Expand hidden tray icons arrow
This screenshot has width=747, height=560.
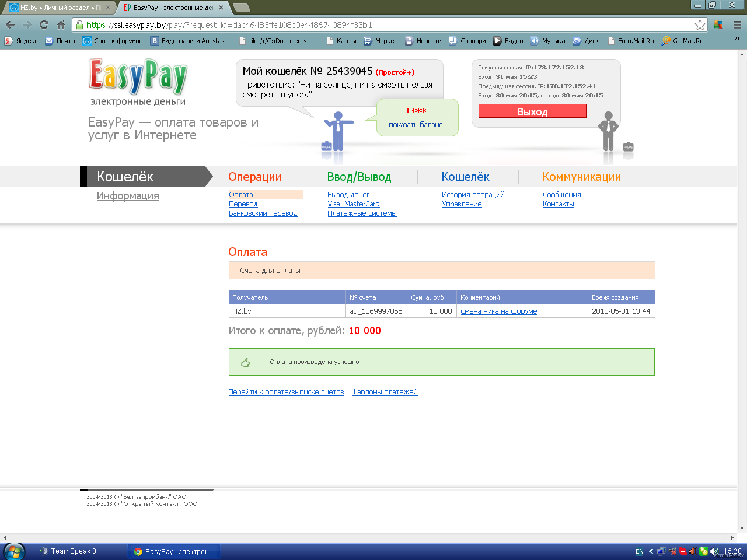click(651, 551)
